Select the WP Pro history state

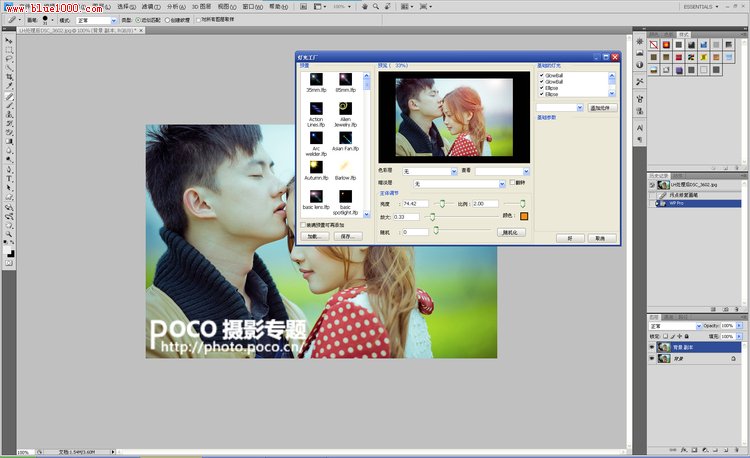696,203
